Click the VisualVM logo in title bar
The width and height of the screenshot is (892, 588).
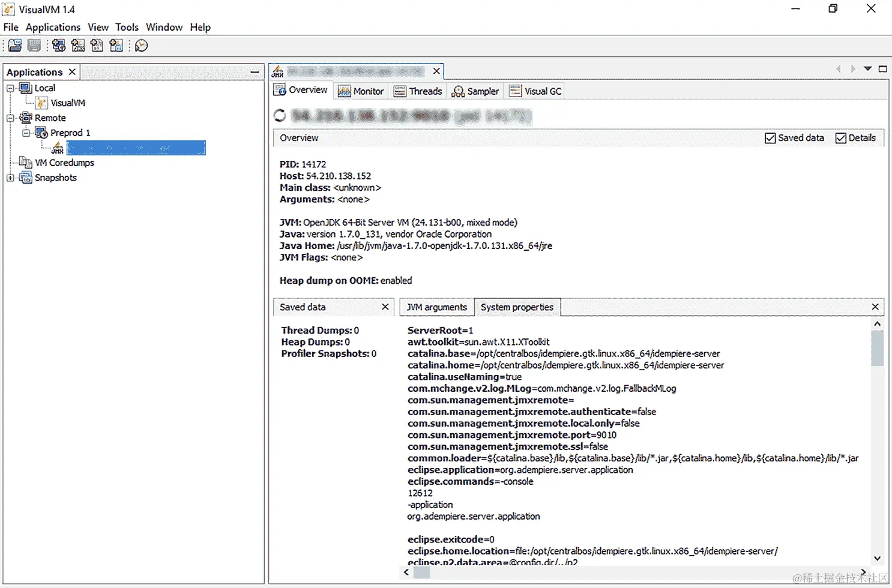click(x=8, y=9)
